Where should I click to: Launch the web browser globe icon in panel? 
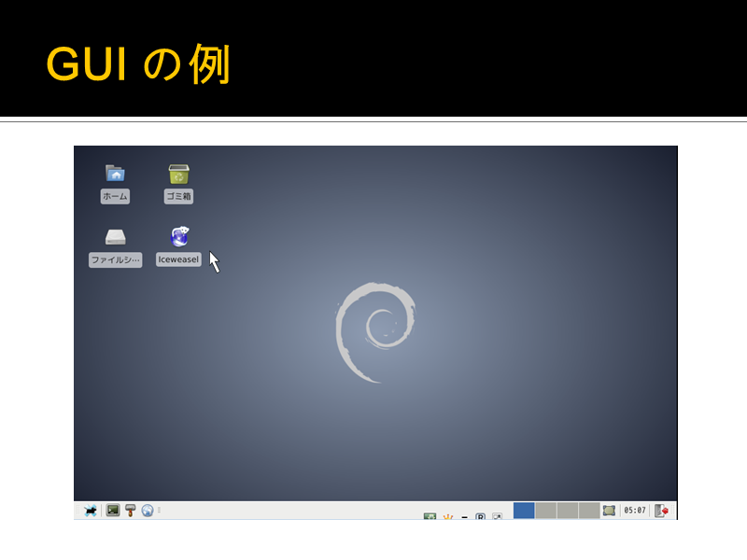click(148, 511)
